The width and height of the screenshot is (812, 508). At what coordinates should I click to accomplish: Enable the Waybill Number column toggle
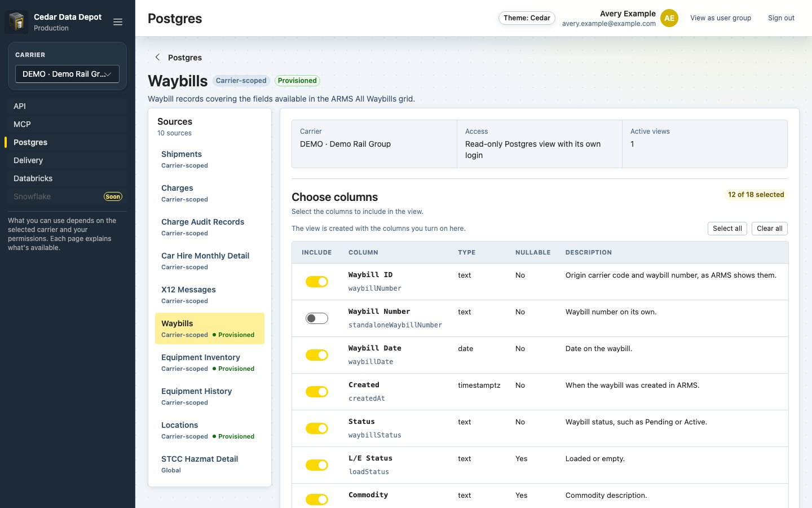click(317, 318)
